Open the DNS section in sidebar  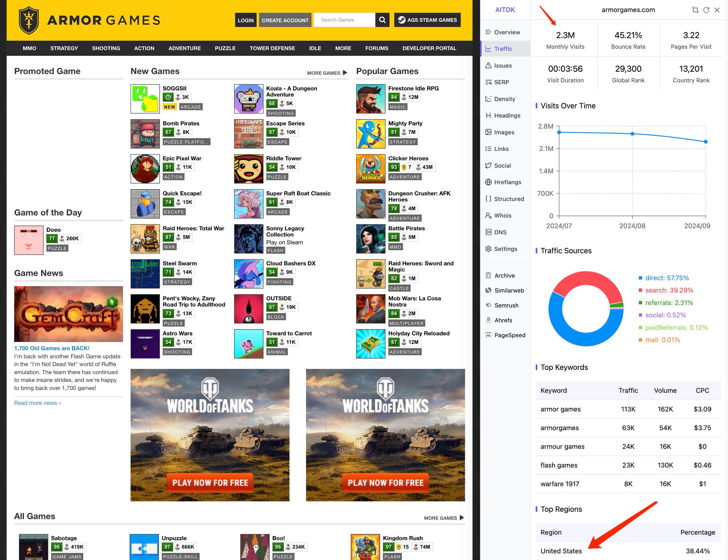point(505,232)
